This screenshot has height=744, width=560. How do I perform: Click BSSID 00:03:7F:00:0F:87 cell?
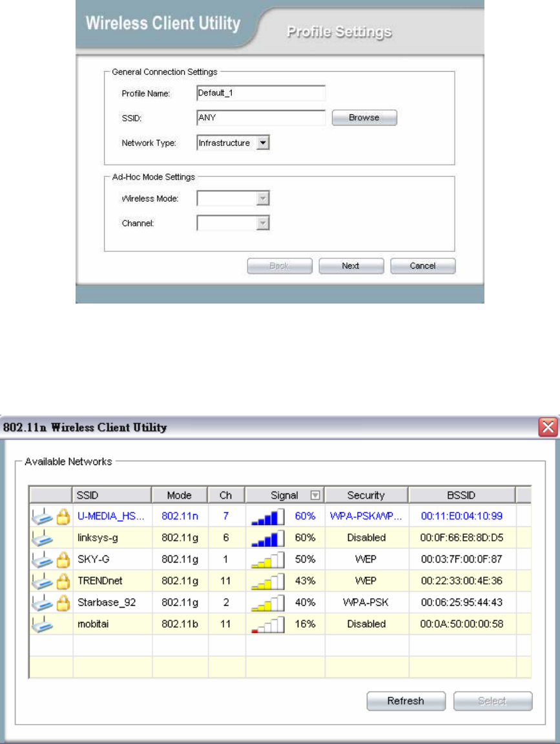click(462, 559)
